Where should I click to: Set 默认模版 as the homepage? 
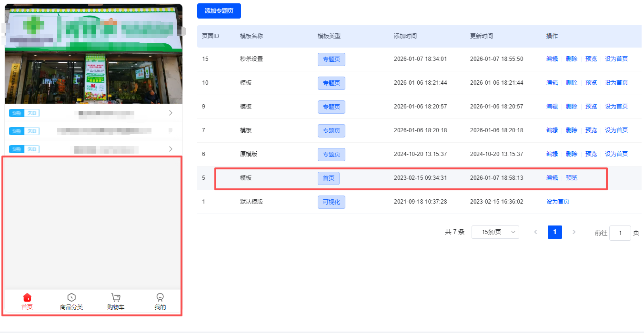(x=557, y=202)
